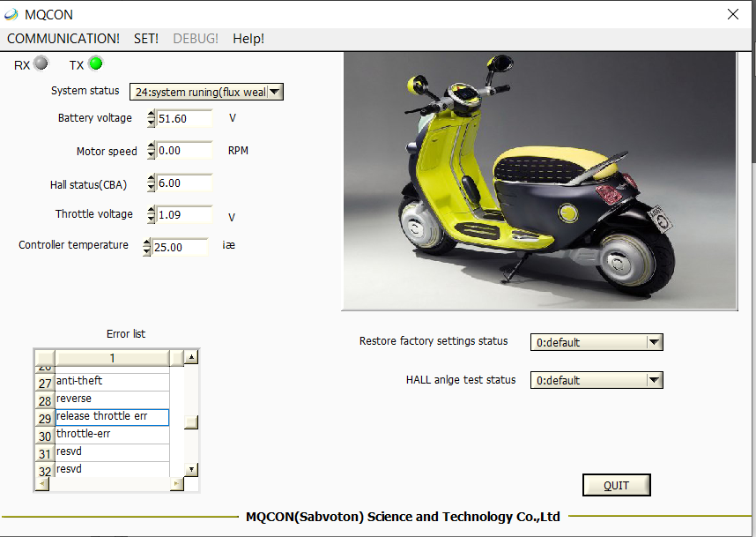Open the COMMUNICATION! menu
The width and height of the screenshot is (756, 537).
63,39
